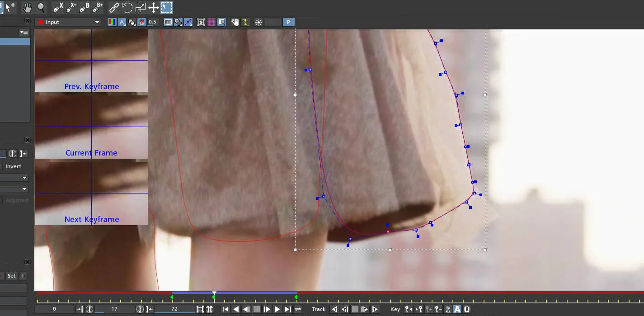Choose the Bezier spline B pen tool
The image size is (644, 316).
tap(85, 7)
